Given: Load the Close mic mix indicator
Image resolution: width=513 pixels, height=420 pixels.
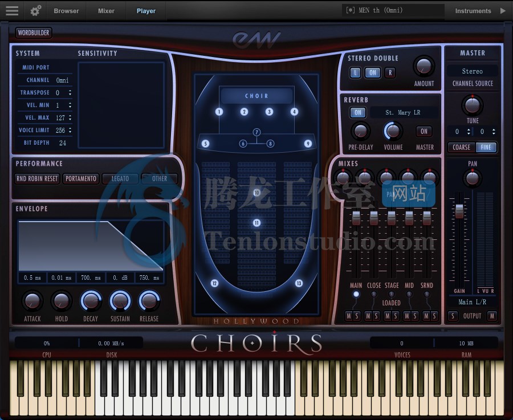Looking at the screenshot, I should (373, 294).
